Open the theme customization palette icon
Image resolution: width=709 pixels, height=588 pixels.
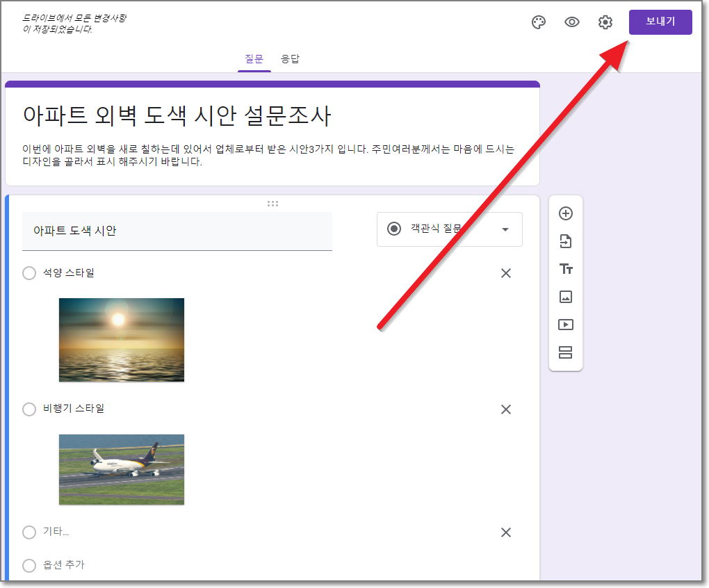(539, 22)
